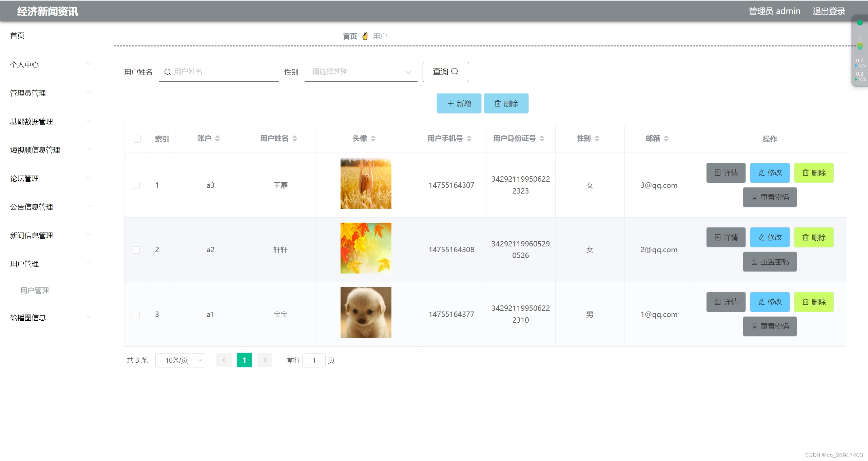Image resolution: width=868 pixels, height=461 pixels.
Task: Click the green 删除 button for 宝宝
Action: 813,302
